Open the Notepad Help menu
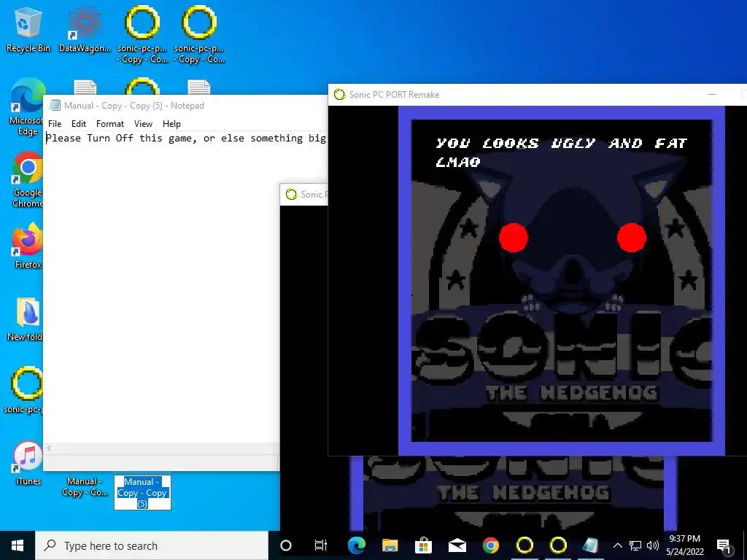The image size is (747, 560). point(171,124)
